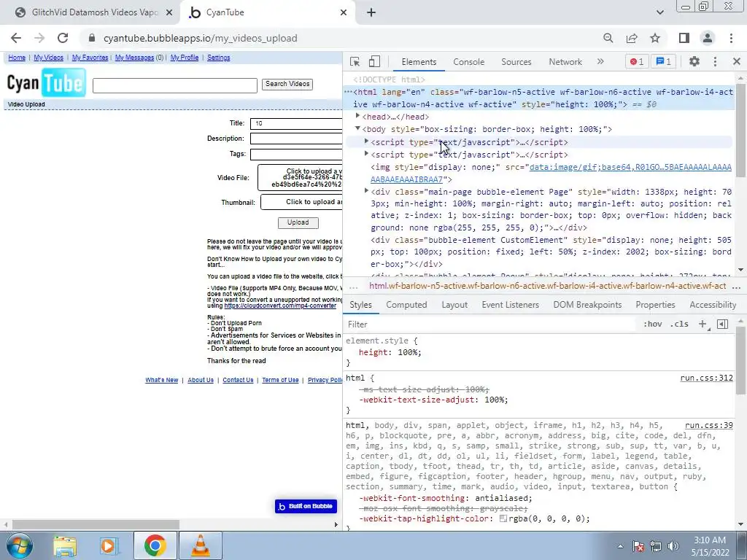747x560 pixels.
Task: Open DevTools customize three-dot menu
Action: point(715,61)
